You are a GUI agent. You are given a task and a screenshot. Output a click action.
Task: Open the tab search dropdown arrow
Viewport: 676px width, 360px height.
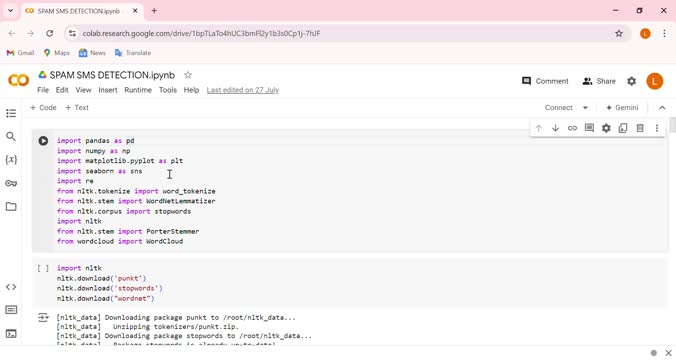[10, 11]
